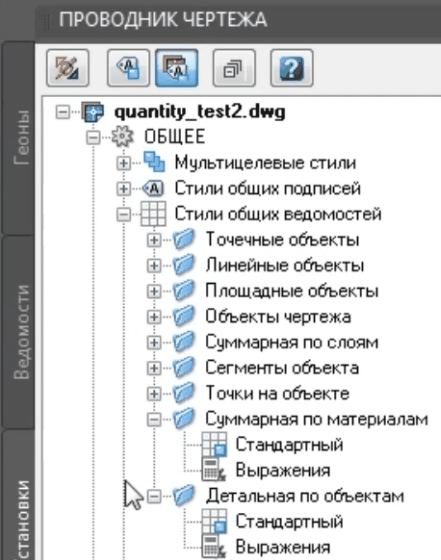Select the Точечные объекты label

click(282, 240)
